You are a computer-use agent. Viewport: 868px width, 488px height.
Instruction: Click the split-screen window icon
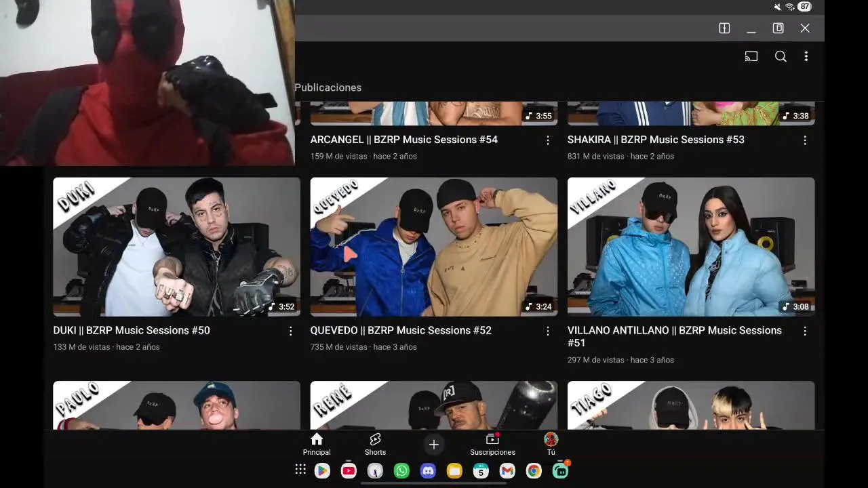(724, 28)
